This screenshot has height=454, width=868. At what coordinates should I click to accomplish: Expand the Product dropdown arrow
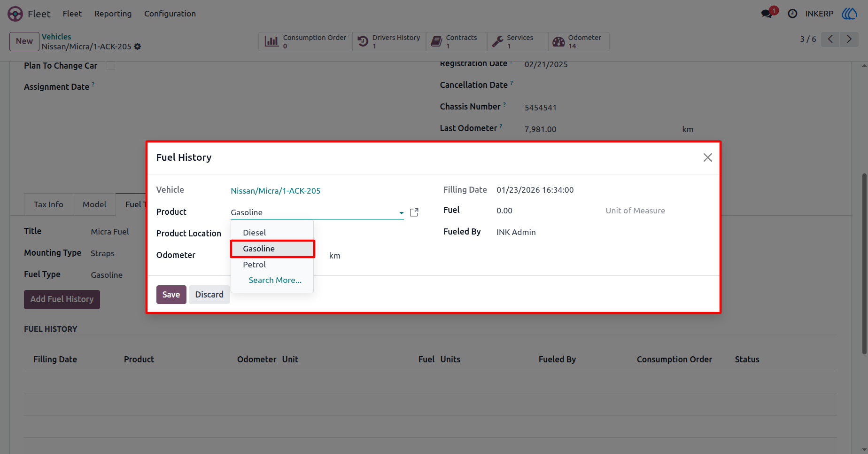pyautogui.click(x=401, y=213)
